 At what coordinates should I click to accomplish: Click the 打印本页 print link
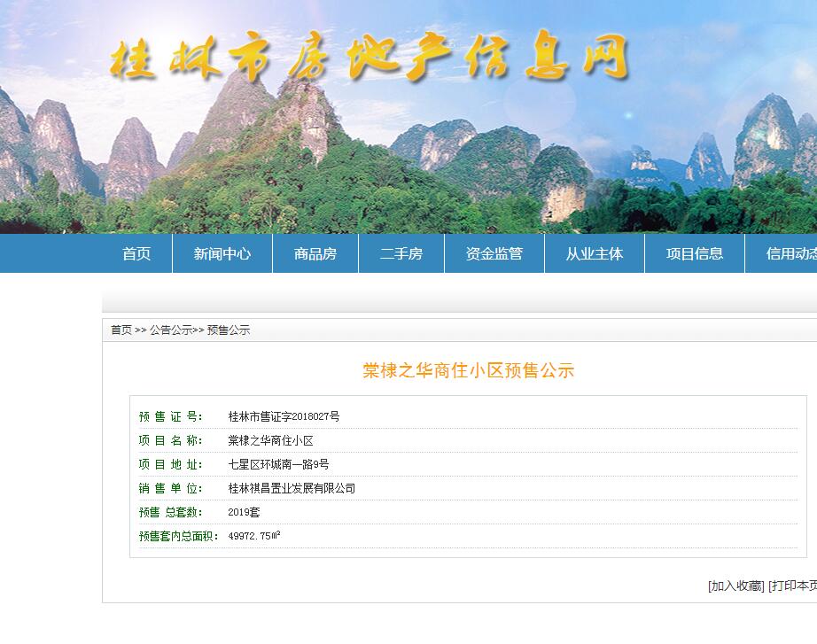pyautogui.click(x=792, y=586)
